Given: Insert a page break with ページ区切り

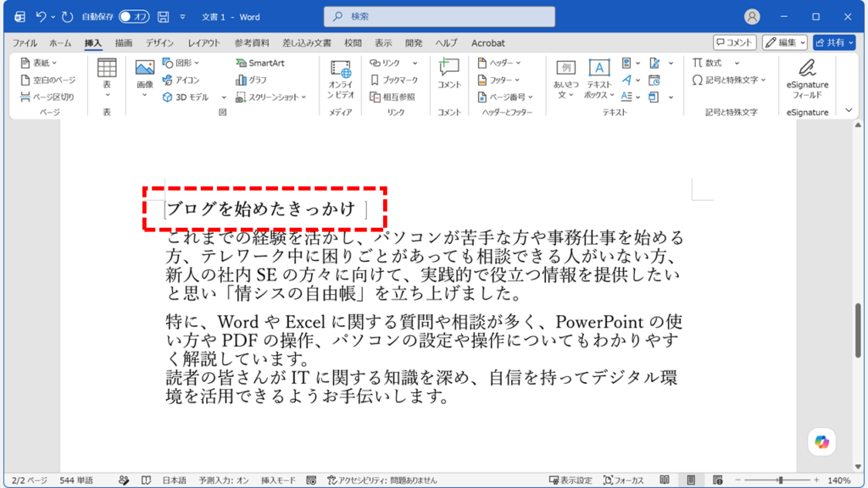Looking at the screenshot, I should pyautogui.click(x=47, y=97).
